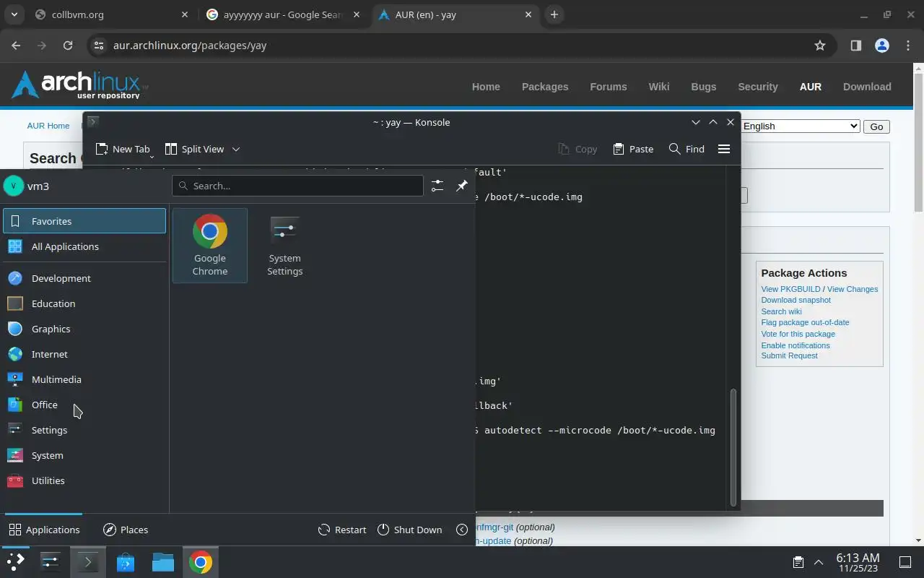The image size is (924, 578).
Task: Switch to Places tab in launcher
Action: [x=126, y=530]
